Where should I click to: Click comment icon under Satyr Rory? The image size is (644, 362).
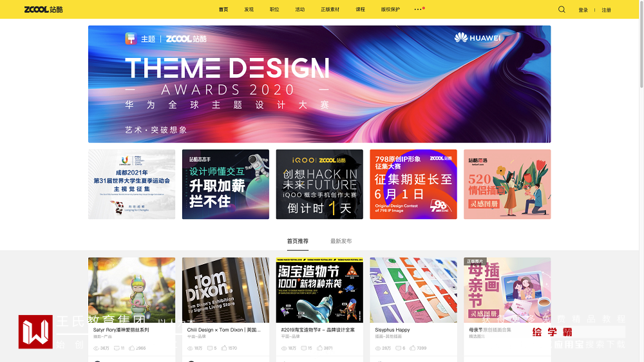pyautogui.click(x=117, y=348)
